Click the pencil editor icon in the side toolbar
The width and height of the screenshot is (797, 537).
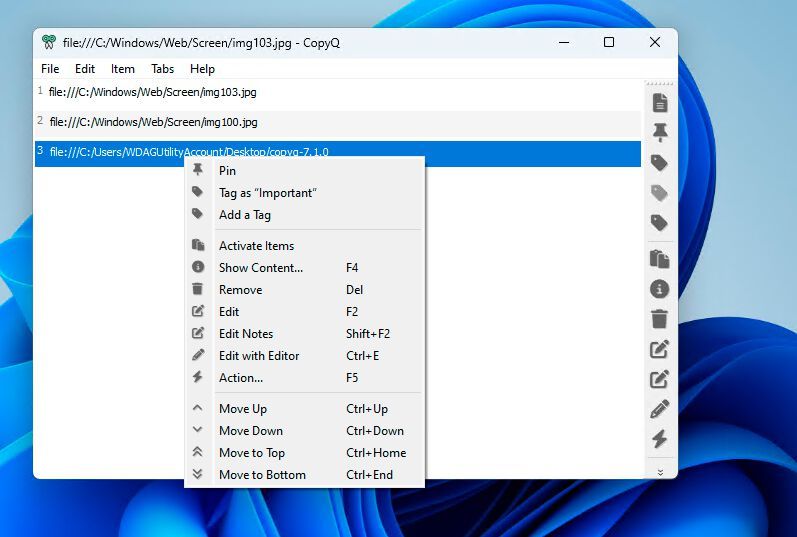pos(659,409)
